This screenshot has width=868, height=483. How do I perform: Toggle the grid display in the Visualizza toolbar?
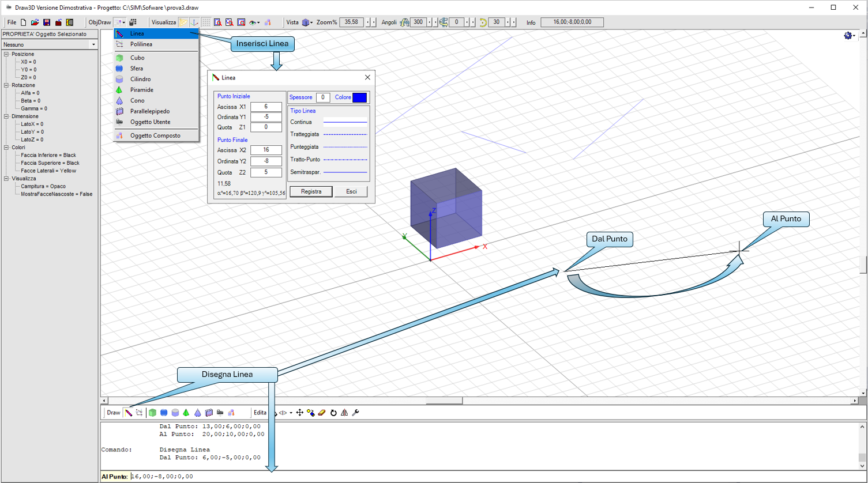[x=206, y=22]
